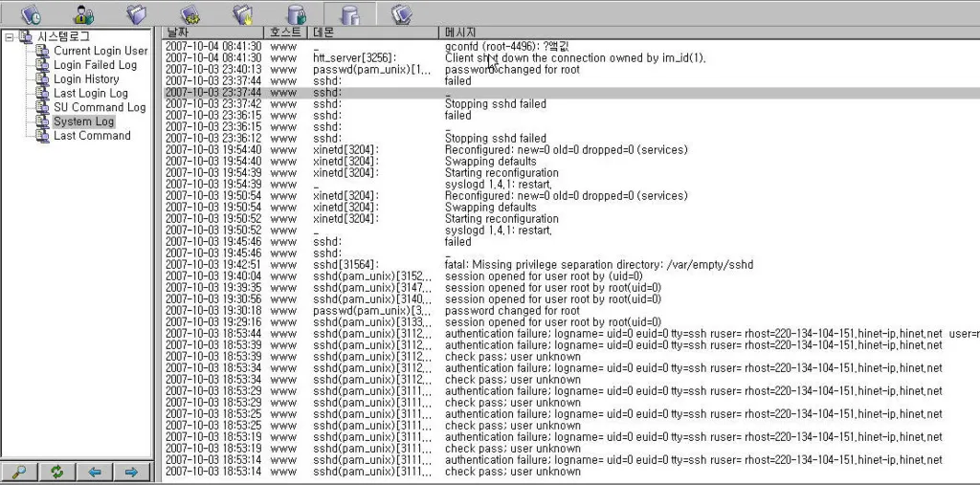This screenshot has width=980, height=485.
Task: Click the magnifier search button
Action: pos(20,472)
